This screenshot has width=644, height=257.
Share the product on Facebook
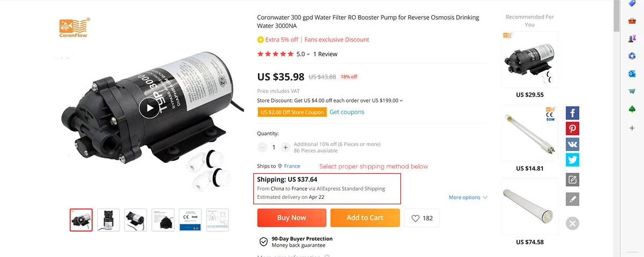[573, 113]
